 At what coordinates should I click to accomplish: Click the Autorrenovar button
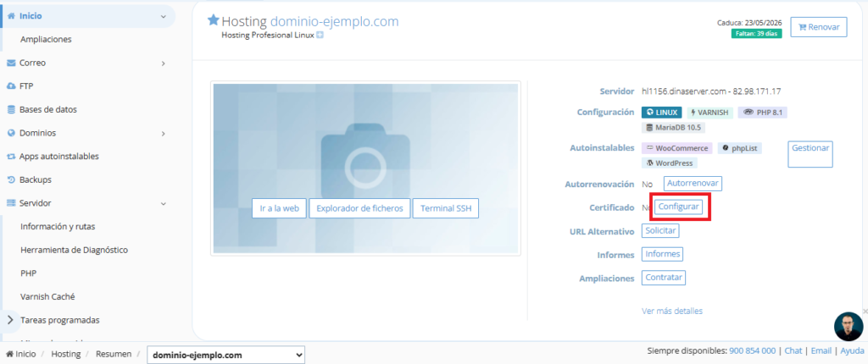693,183
